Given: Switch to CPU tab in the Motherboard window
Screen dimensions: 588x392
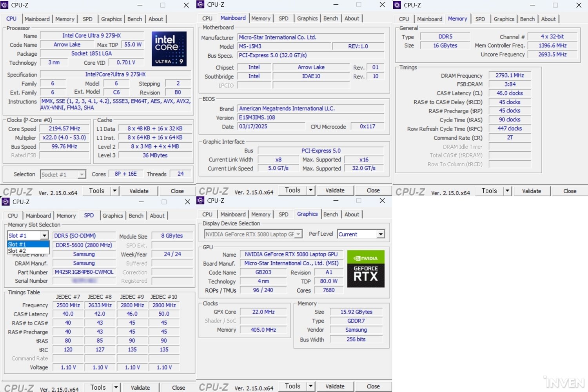Looking at the screenshot, I should [207, 18].
